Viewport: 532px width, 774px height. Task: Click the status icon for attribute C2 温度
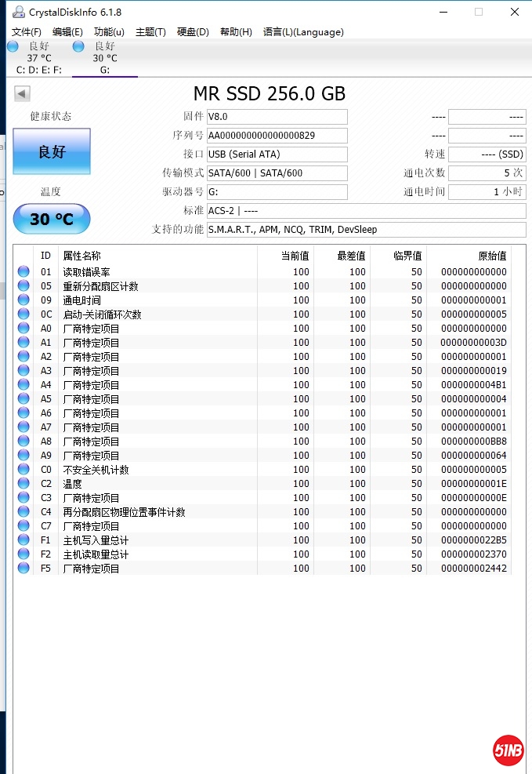point(24,484)
